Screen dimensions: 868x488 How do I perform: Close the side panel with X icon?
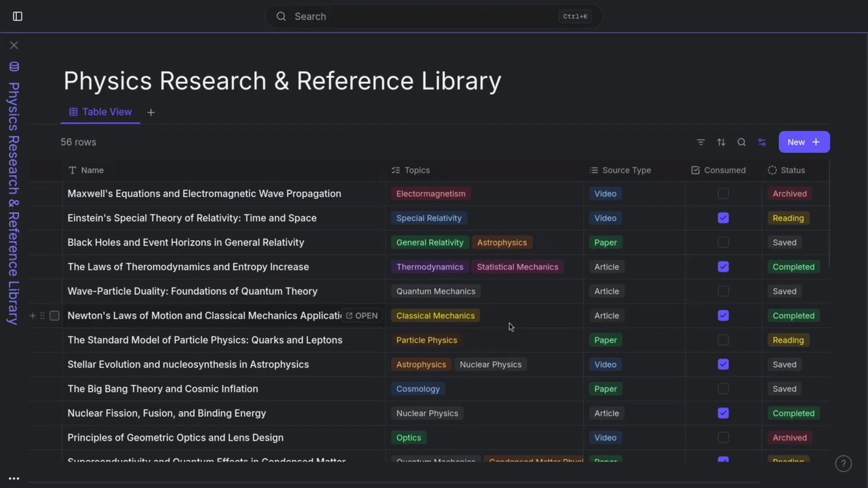[14, 45]
